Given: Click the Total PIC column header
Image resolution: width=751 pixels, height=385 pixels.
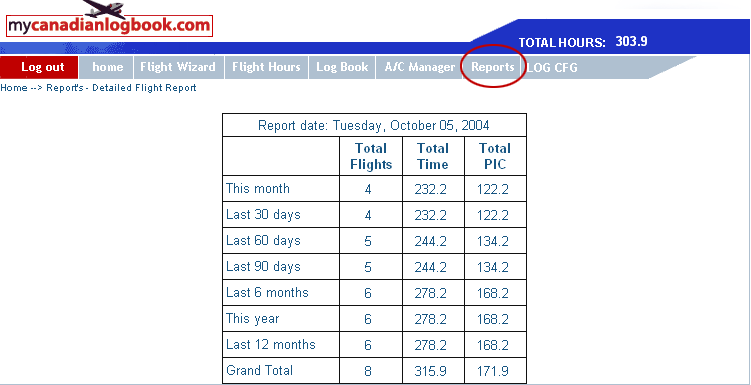Looking at the screenshot, I should click(x=495, y=156).
